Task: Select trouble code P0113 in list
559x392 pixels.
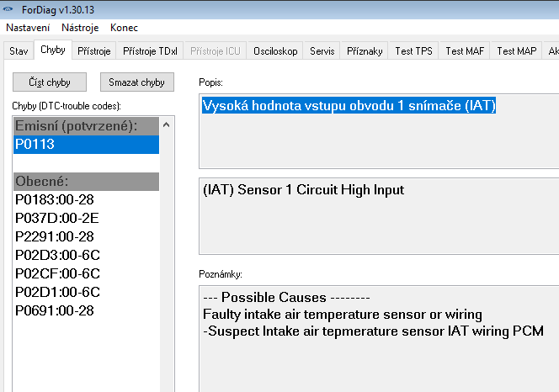Action: pos(84,144)
